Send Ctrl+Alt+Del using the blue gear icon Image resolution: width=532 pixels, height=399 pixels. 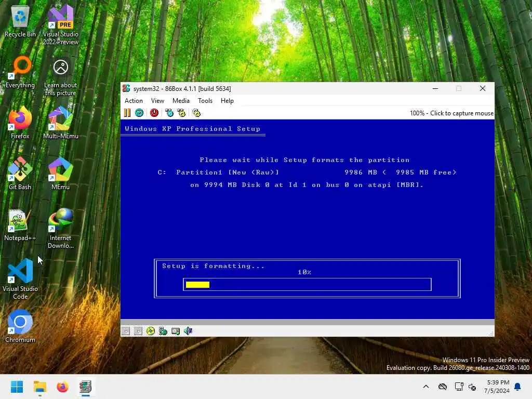(x=169, y=113)
